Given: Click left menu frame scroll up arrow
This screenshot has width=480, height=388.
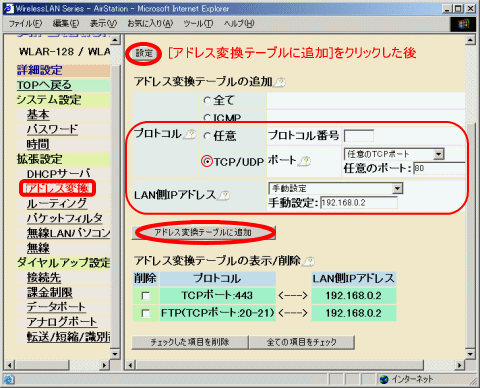Looking at the screenshot, I should [x=115, y=40].
